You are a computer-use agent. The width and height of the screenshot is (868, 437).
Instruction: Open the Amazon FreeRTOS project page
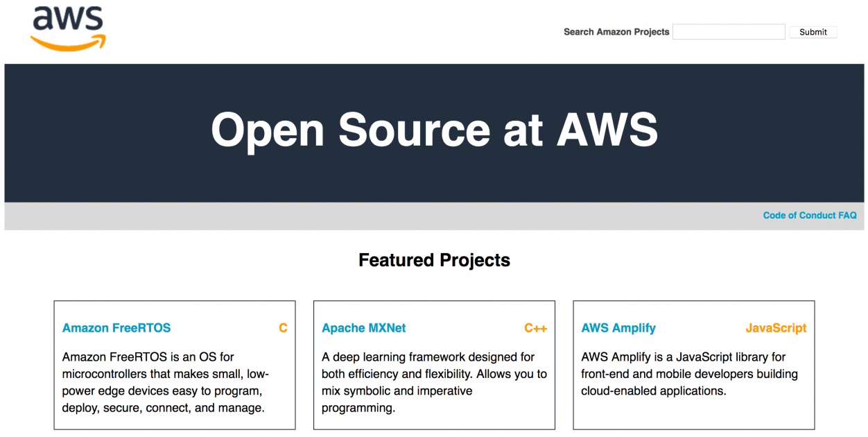[x=116, y=327]
